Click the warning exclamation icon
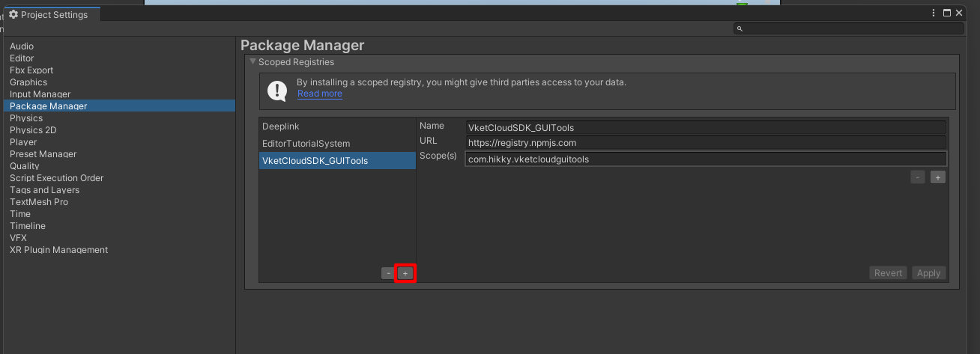 278,91
